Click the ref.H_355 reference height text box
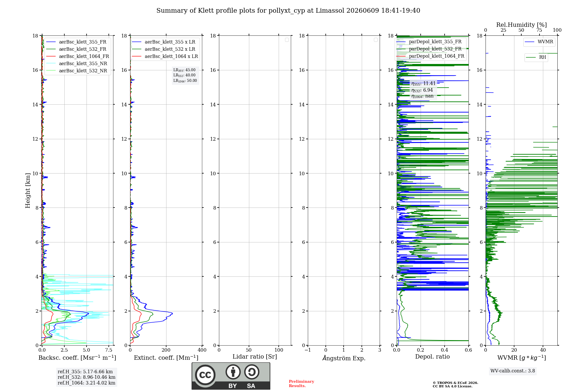The width and height of the screenshot is (577, 392). click(87, 377)
